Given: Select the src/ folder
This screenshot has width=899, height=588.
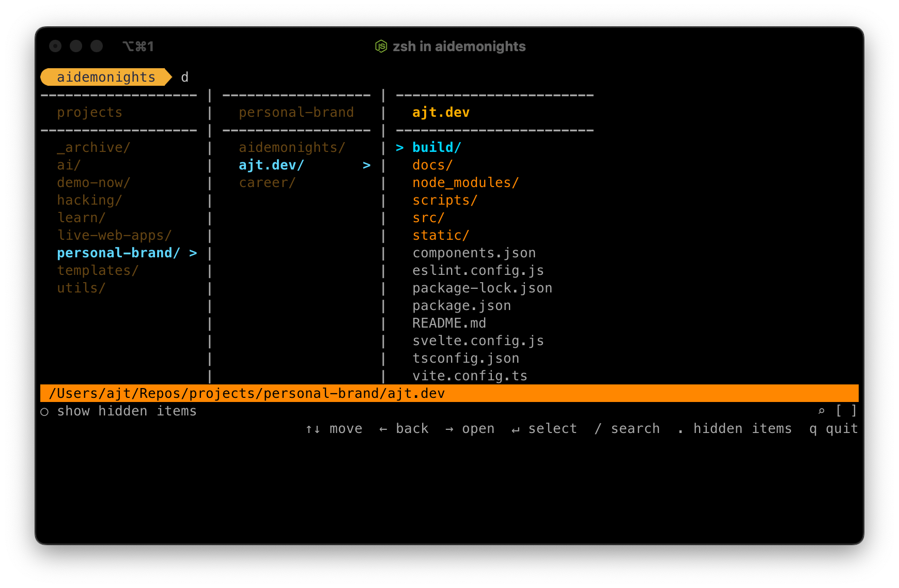Looking at the screenshot, I should coord(428,218).
